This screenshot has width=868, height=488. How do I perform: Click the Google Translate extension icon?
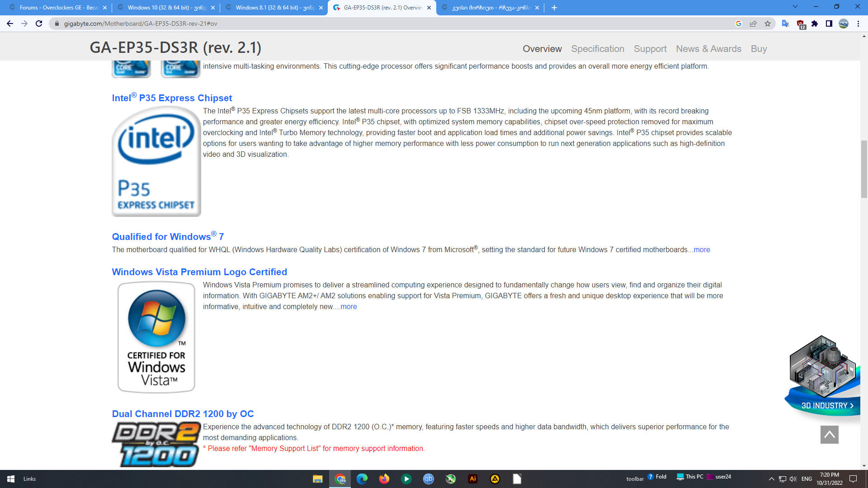786,23
